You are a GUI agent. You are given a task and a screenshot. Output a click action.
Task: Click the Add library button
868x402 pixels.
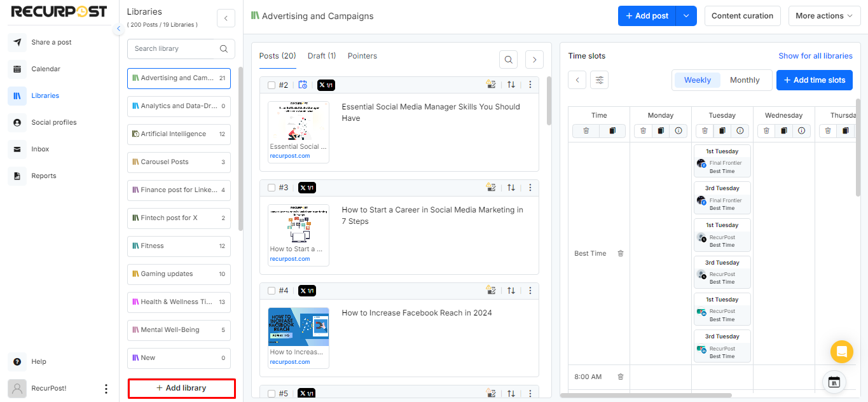(182, 388)
